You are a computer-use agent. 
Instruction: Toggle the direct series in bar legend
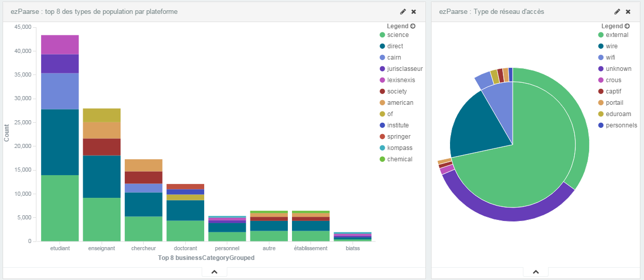(x=395, y=46)
